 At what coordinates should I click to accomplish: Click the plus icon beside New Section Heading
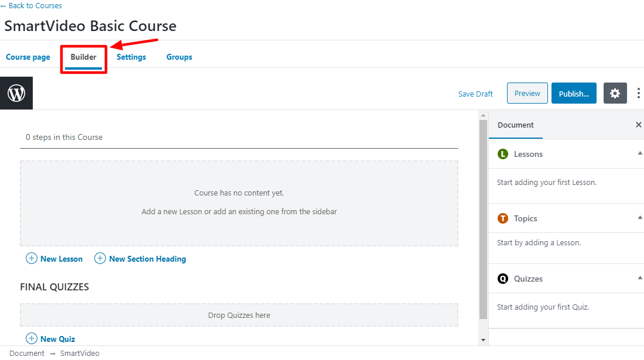(100, 259)
